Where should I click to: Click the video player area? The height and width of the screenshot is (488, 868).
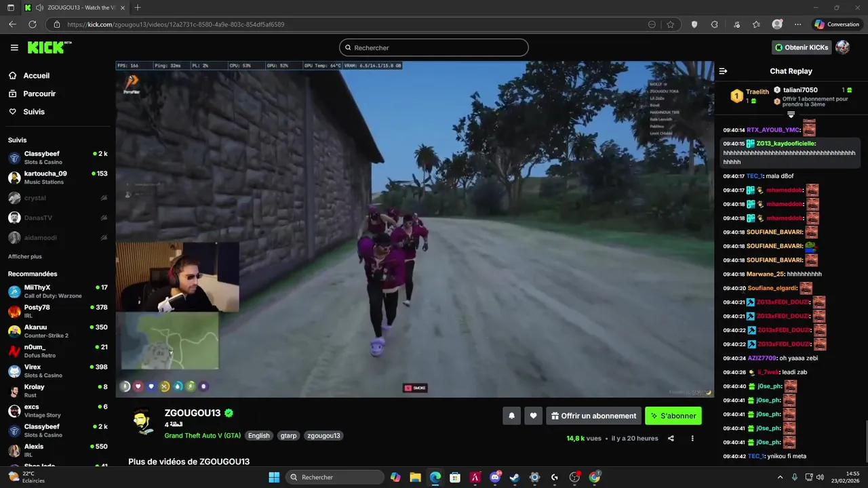[414, 229]
